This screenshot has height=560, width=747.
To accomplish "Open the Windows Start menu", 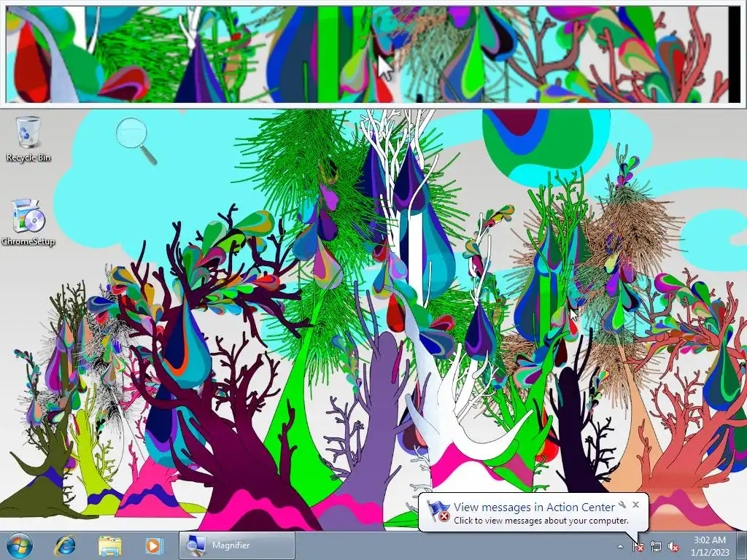I will coord(20,545).
